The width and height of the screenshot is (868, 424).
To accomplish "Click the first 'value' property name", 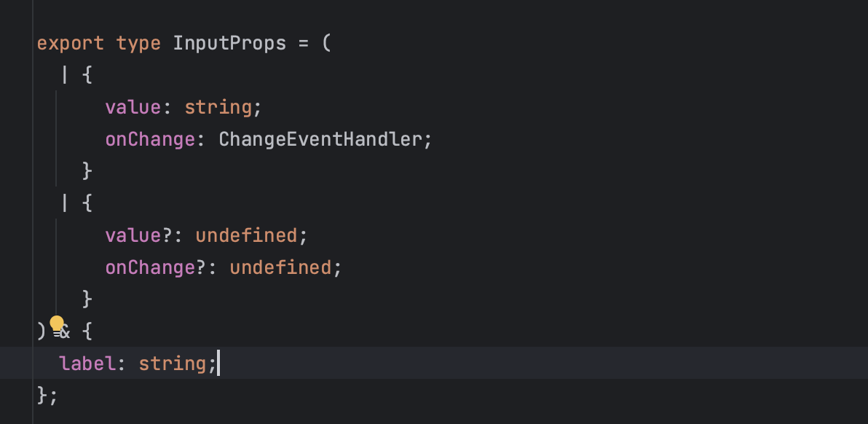I will (x=133, y=107).
